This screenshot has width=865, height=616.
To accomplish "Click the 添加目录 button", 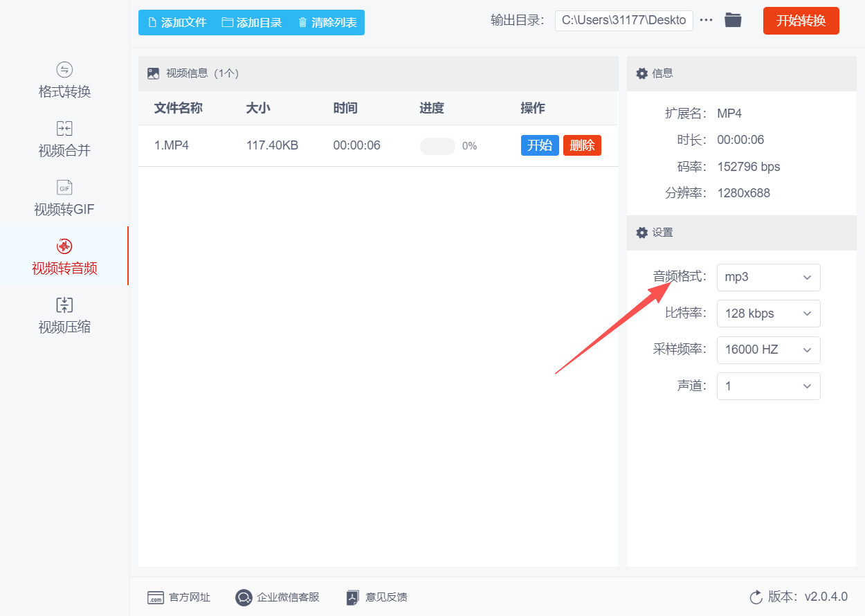I will pos(252,22).
